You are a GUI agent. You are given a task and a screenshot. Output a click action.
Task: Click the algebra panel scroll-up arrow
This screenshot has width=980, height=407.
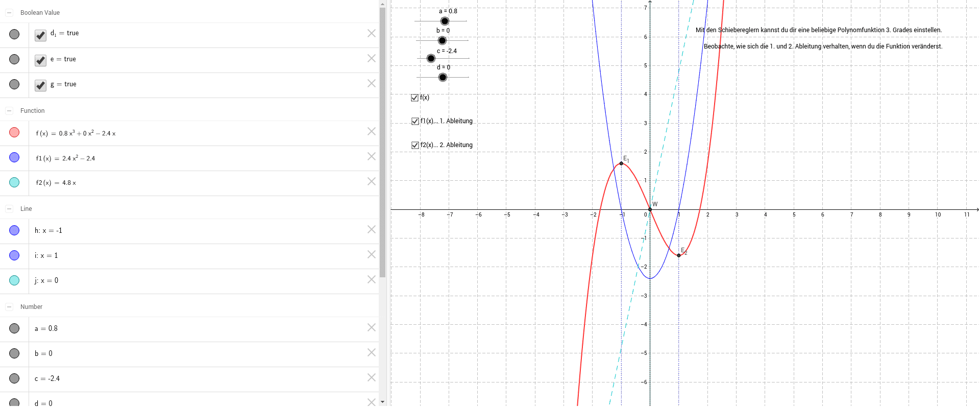click(x=383, y=4)
